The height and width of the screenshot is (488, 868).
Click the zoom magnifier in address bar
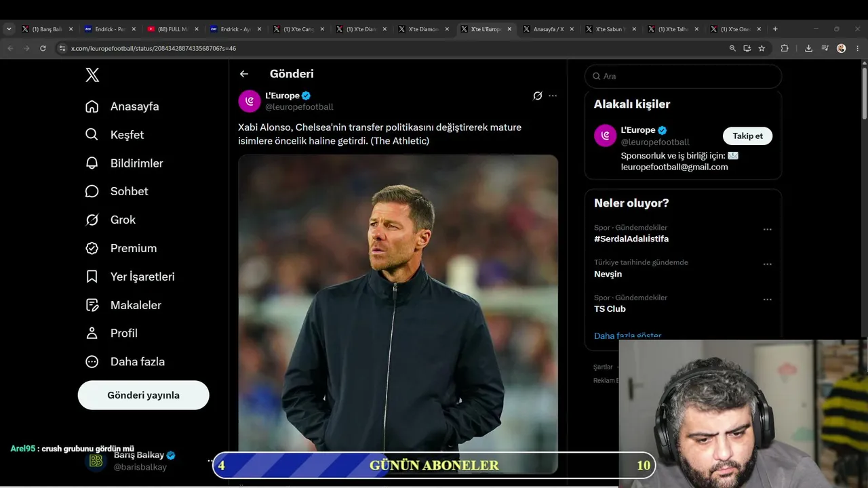(x=732, y=48)
